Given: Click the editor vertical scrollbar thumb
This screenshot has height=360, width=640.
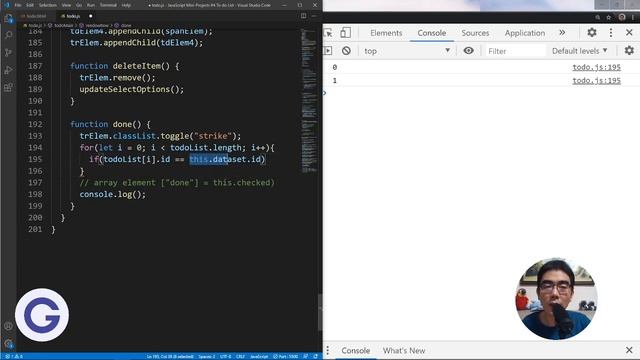Looking at the screenshot, I should [320, 312].
